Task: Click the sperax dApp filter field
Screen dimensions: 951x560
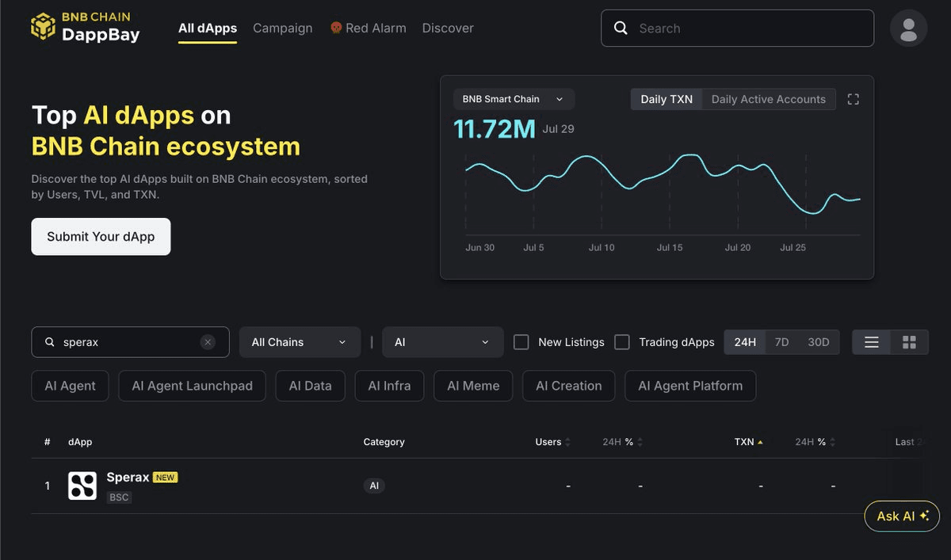Action: pos(130,342)
